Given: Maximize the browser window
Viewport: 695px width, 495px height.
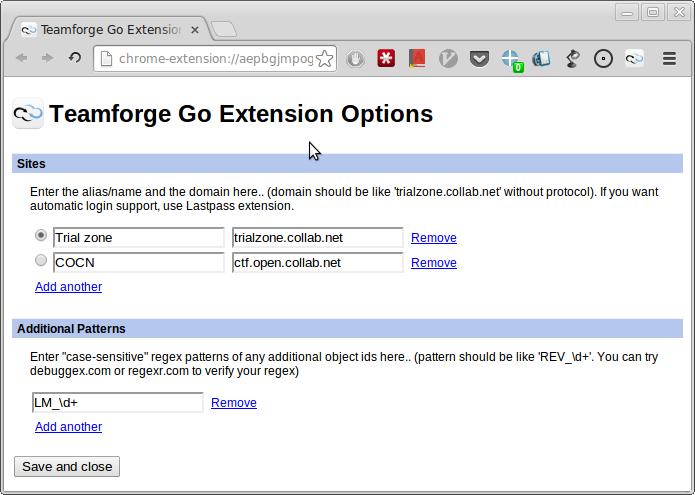Looking at the screenshot, I should click(x=652, y=12).
